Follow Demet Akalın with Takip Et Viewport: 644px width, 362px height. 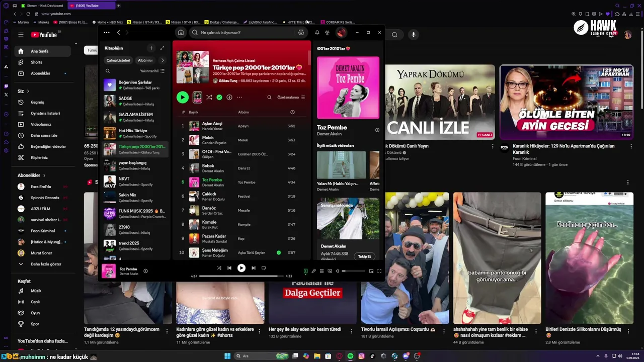pyautogui.click(x=364, y=256)
